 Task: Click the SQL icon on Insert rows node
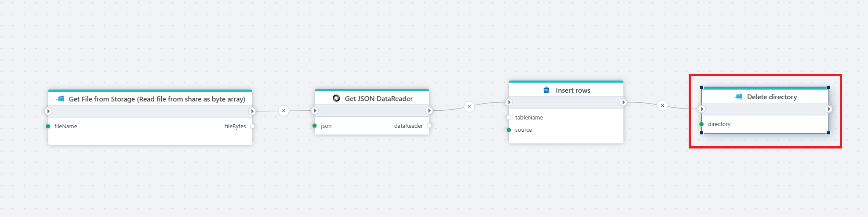pos(547,90)
